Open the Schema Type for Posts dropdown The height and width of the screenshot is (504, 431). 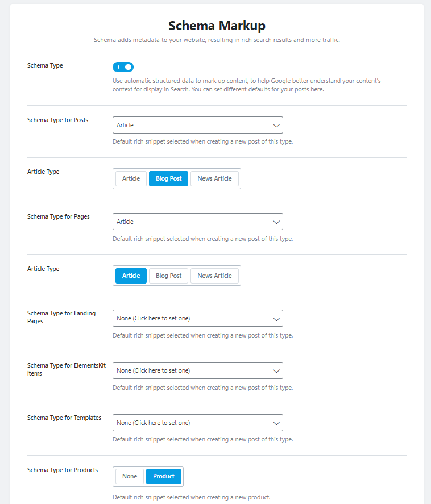pyautogui.click(x=197, y=125)
